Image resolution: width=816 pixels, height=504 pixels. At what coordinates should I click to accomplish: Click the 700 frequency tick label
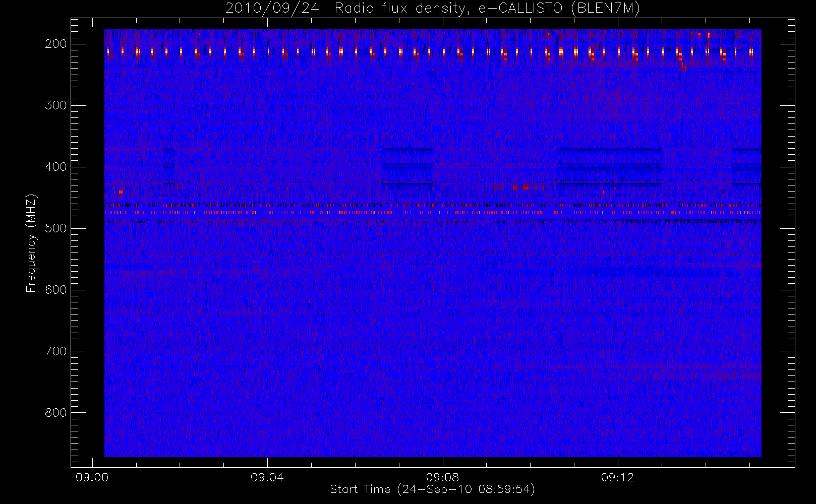tap(56, 351)
